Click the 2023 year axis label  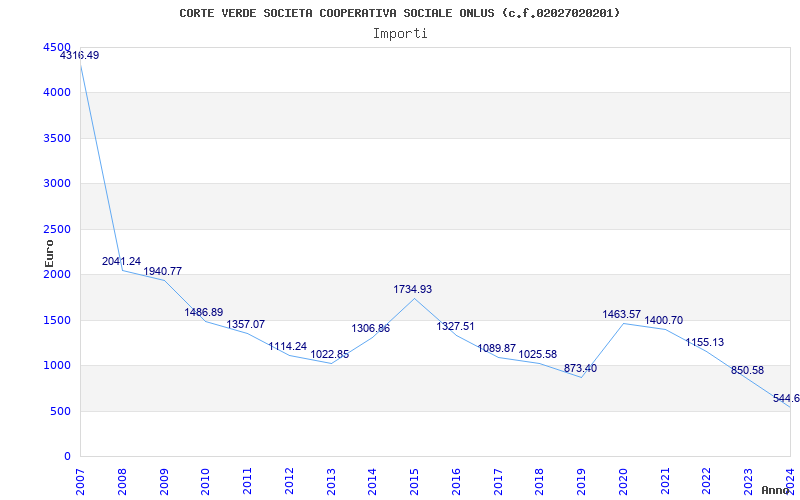[748, 482]
